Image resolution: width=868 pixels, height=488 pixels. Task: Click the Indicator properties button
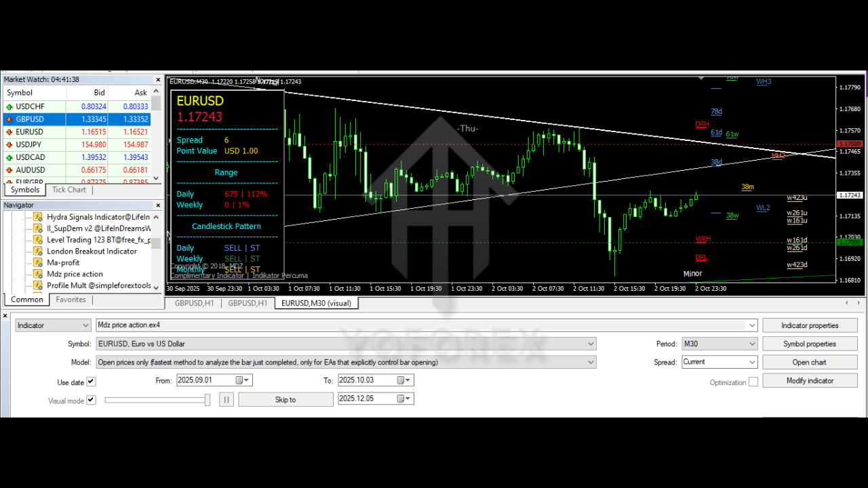tap(810, 325)
